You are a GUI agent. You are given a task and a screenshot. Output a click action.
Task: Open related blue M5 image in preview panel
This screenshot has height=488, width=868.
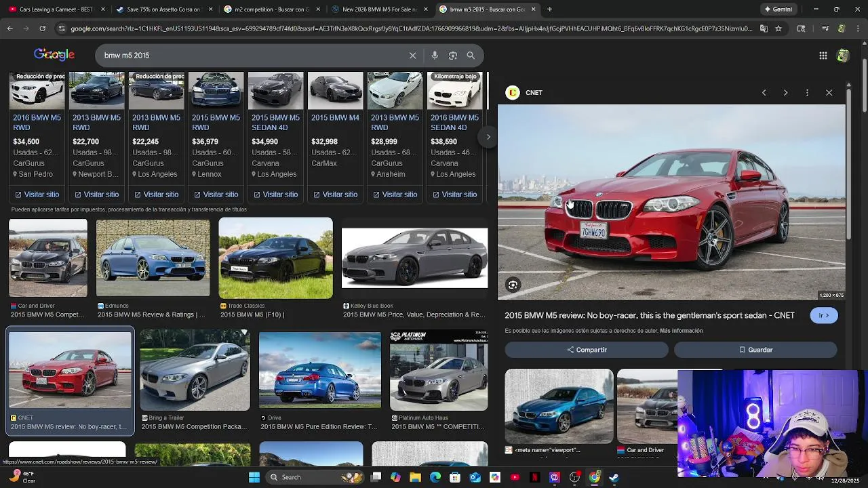tap(559, 407)
